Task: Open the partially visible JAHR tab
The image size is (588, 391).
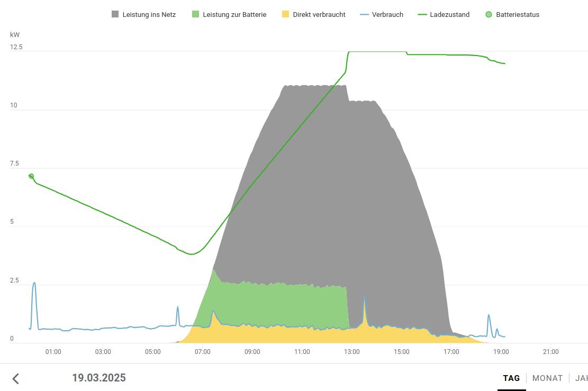Action: click(581, 378)
